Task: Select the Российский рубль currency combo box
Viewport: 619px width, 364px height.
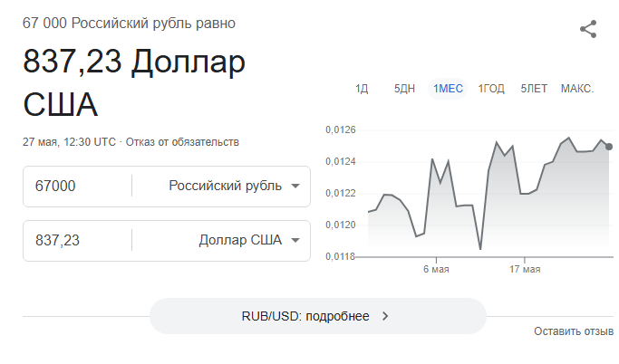Action: click(221, 187)
